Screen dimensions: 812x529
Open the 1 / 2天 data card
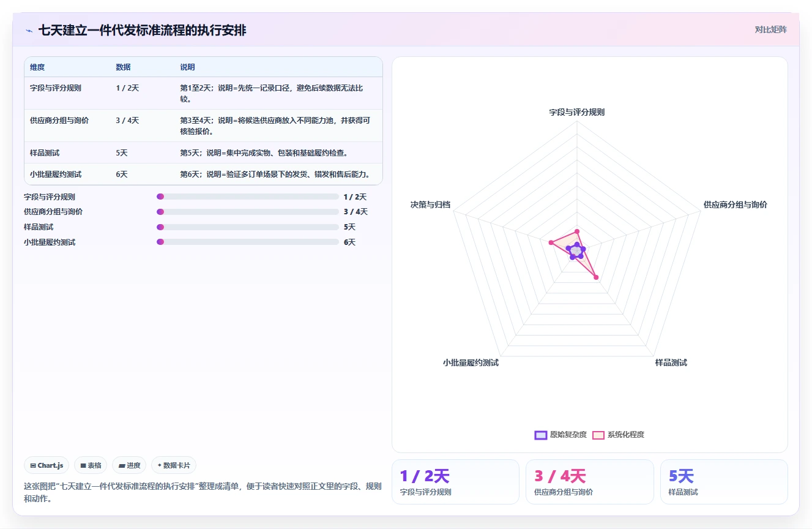point(455,482)
